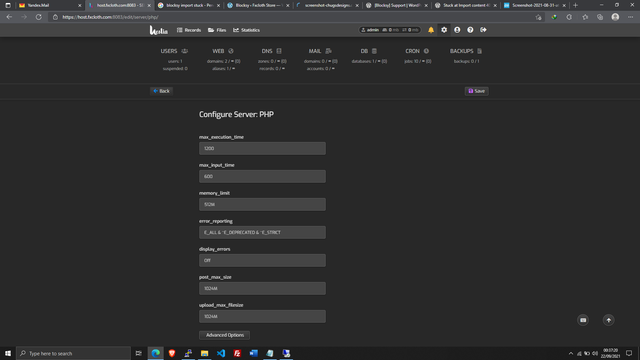Screen dimensions: 640x360
Task: Show hidden system tray icons
Action: [571, 353]
